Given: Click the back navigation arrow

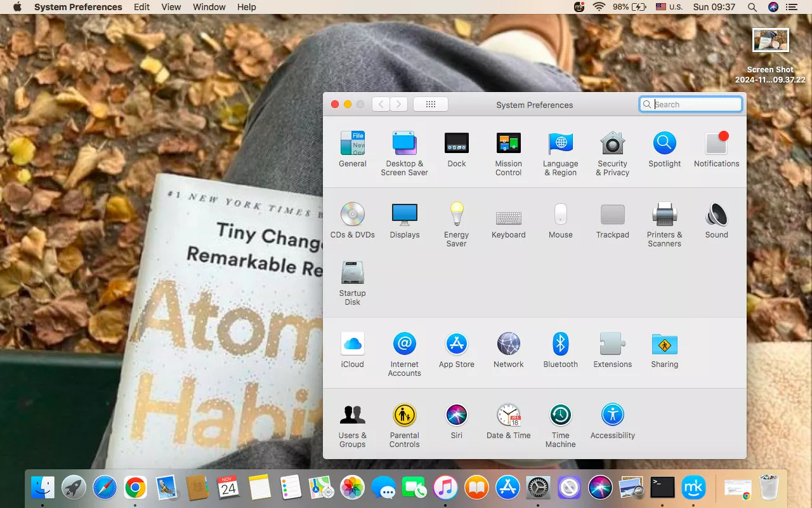Looking at the screenshot, I should [381, 104].
